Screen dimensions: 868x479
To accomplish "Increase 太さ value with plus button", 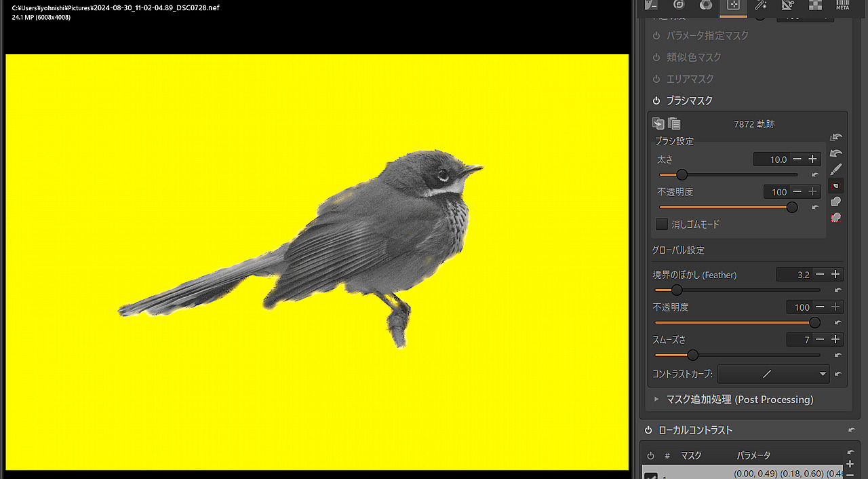I will [812, 159].
